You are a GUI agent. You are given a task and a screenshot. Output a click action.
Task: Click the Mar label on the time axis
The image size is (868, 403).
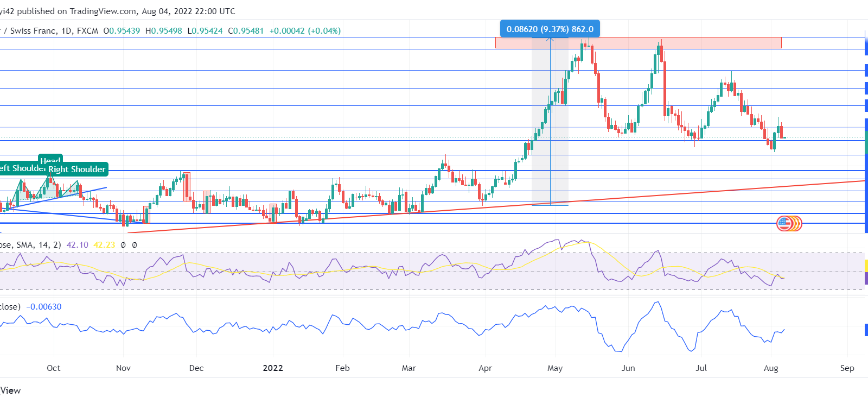409,368
